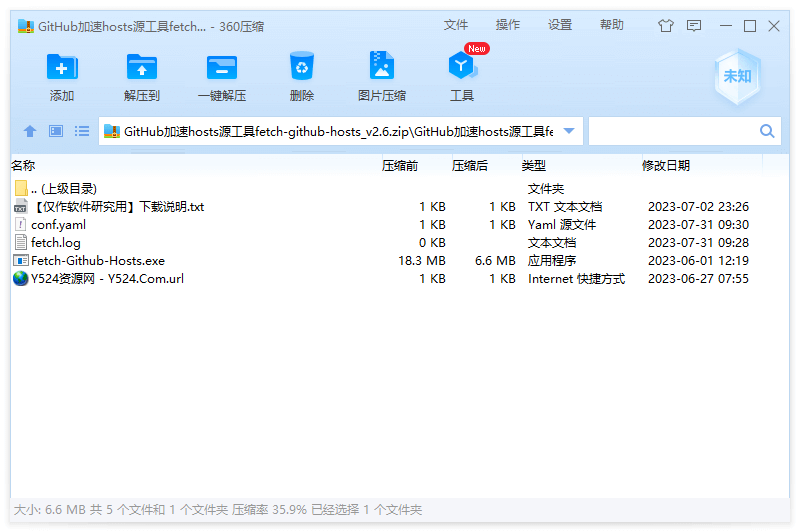Image resolution: width=800 pixels, height=532 pixels.
Task: Select the 'fetch.log' file name
Action: pyautogui.click(x=56, y=243)
